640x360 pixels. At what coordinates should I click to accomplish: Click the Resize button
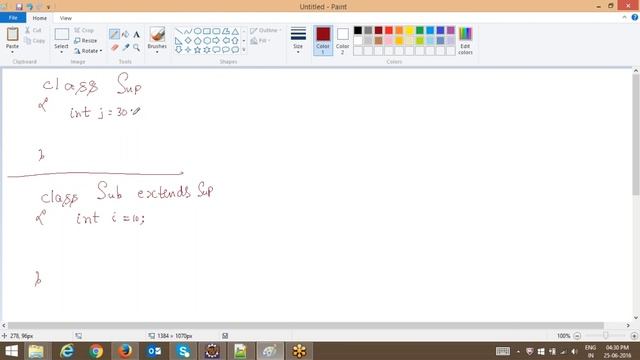click(85, 40)
